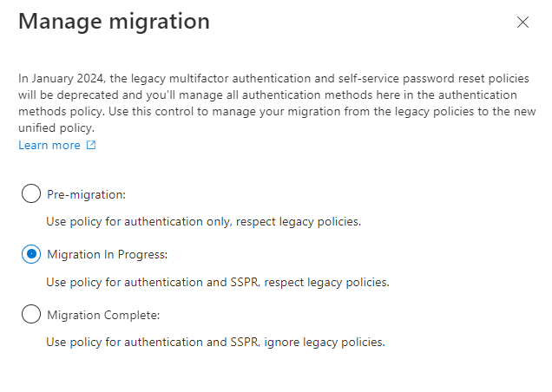Viewport: 552px width, 392px height.
Task: Click the line starting 'will be deprecated'
Action: tap(267, 95)
